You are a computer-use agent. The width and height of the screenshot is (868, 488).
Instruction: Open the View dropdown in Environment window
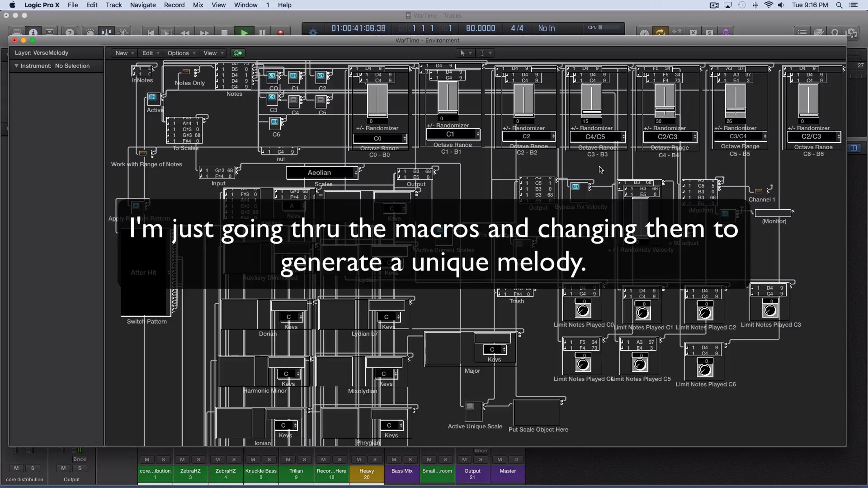click(213, 53)
